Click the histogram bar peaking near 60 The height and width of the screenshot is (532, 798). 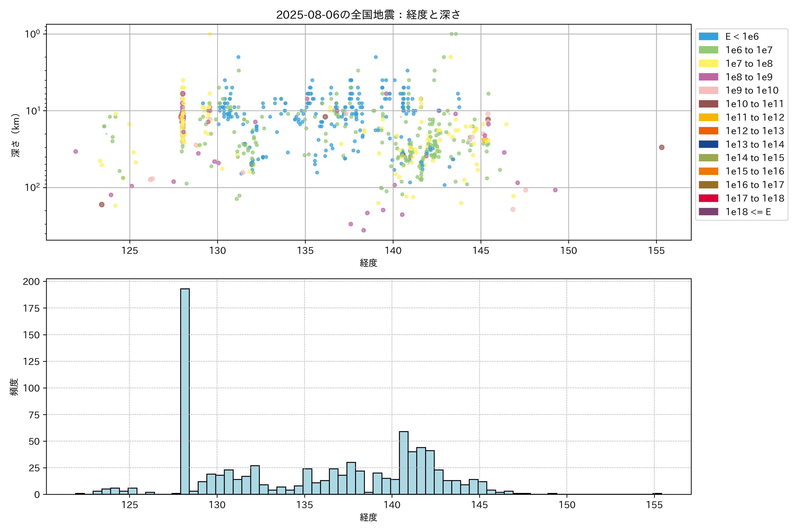coord(404,463)
